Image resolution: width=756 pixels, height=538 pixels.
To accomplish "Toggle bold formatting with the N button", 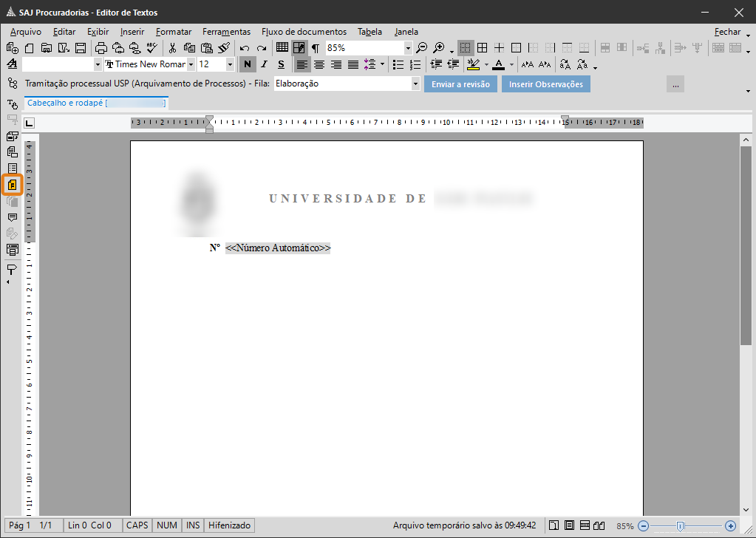I will [247, 64].
